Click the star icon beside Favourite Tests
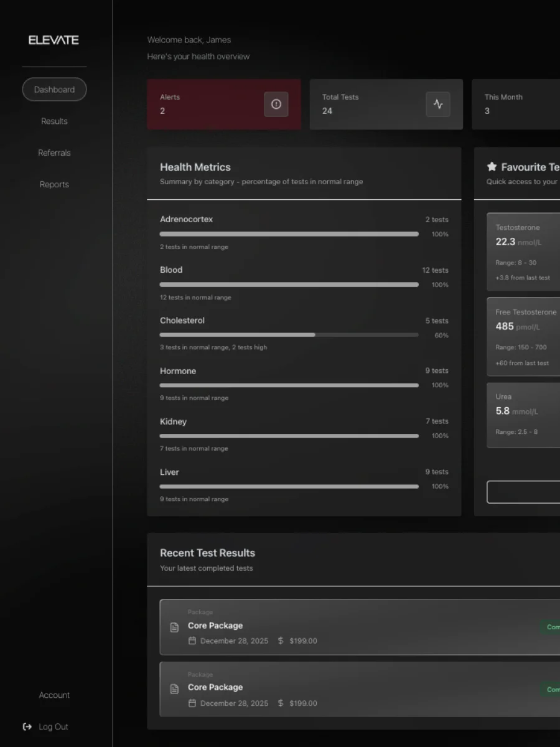 coord(492,167)
